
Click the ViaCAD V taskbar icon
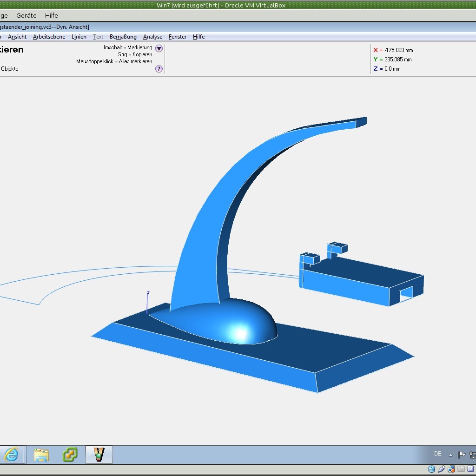tap(99, 455)
